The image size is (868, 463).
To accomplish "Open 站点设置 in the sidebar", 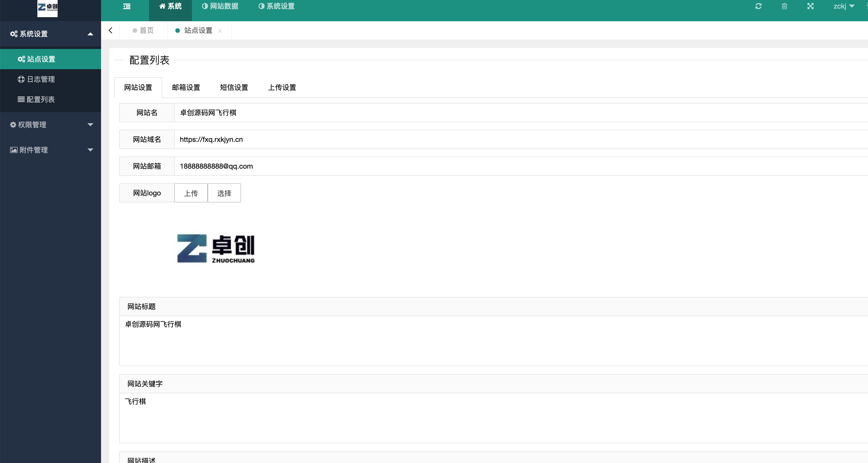I will pos(51,59).
